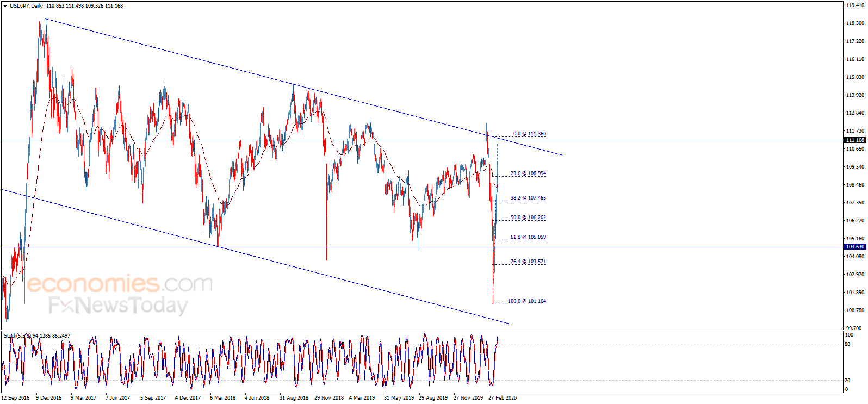
Task: Select the Fibonacci level 38.2 @ 107.465
Action: click(x=528, y=198)
